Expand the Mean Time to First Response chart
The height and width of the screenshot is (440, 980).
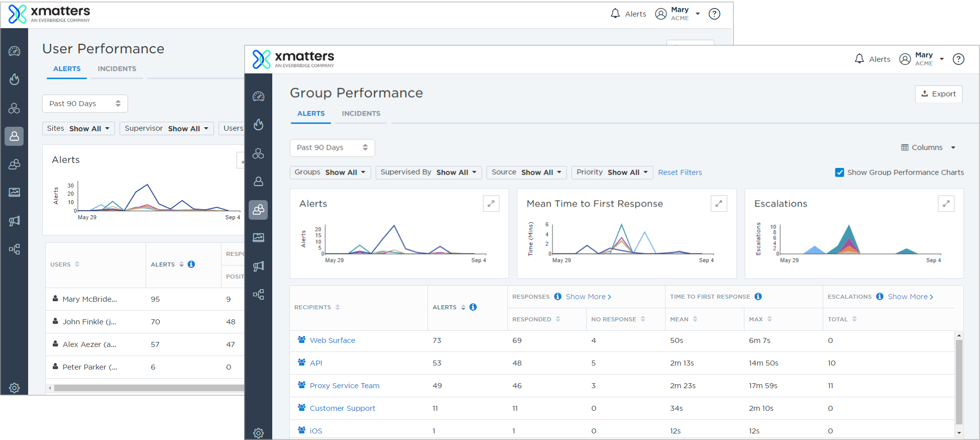point(719,204)
